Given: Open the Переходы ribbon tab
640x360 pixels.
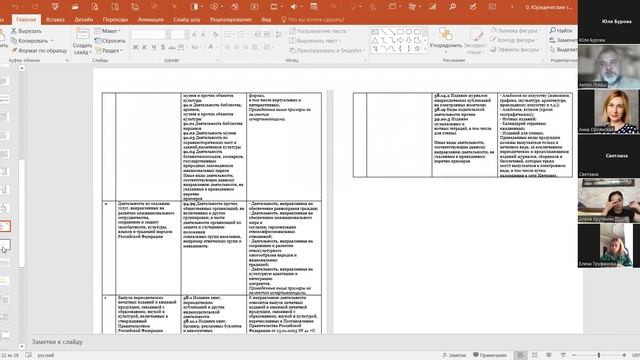Looking at the screenshot, I should (x=115, y=20).
